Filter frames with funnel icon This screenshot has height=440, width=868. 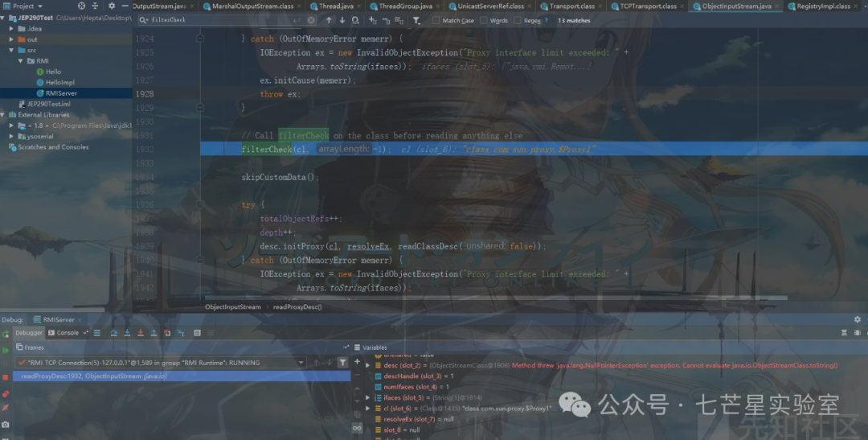(342, 363)
